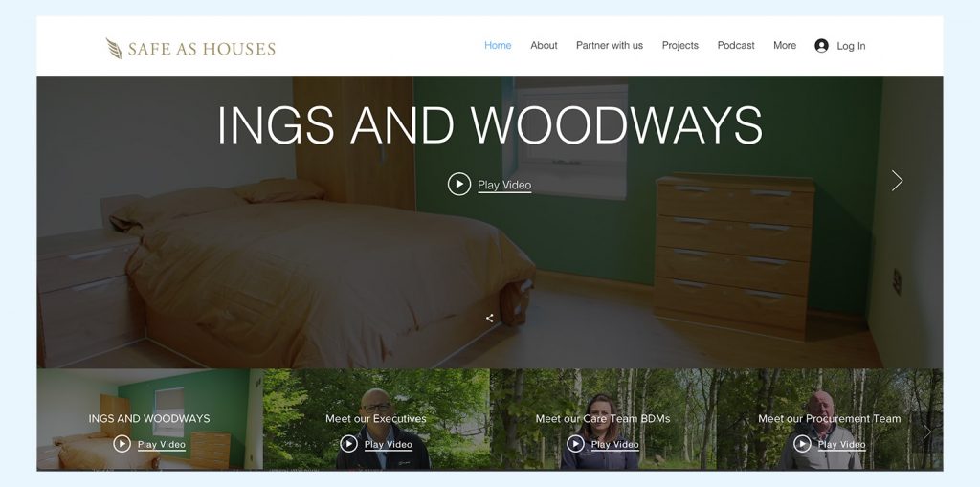Play the Ings and Woodways thumbnail video icon
Screen dimensions: 980x487
[122, 444]
